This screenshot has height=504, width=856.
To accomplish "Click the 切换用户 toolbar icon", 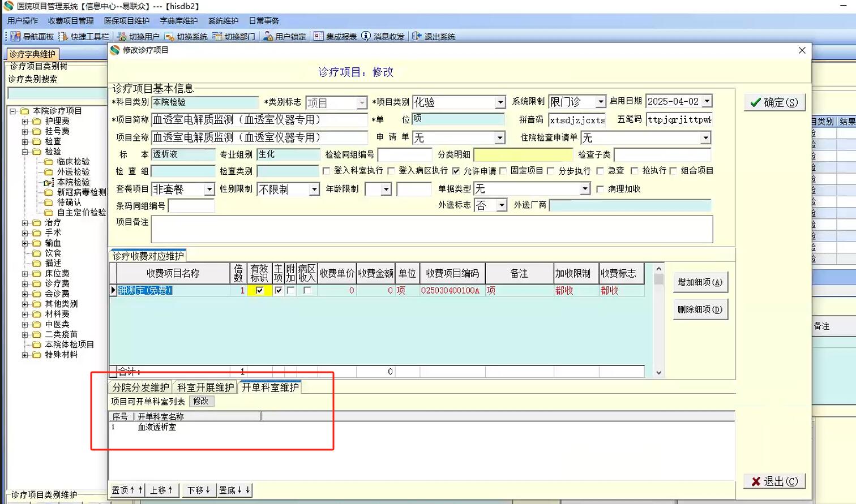I will 122,36.
